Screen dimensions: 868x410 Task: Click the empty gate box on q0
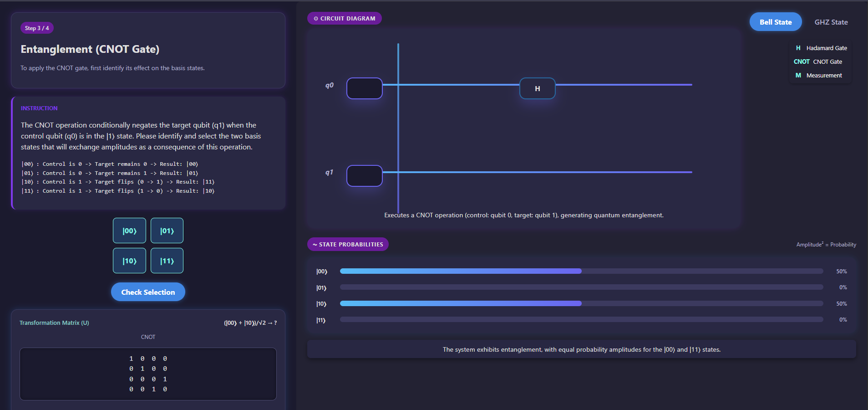[364, 88]
